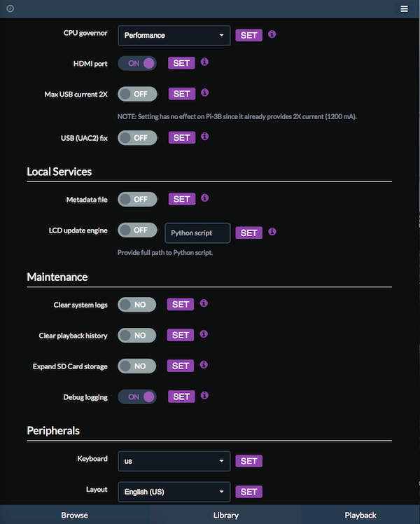Show info for LCD update engine
420x524 pixels.
click(272, 232)
